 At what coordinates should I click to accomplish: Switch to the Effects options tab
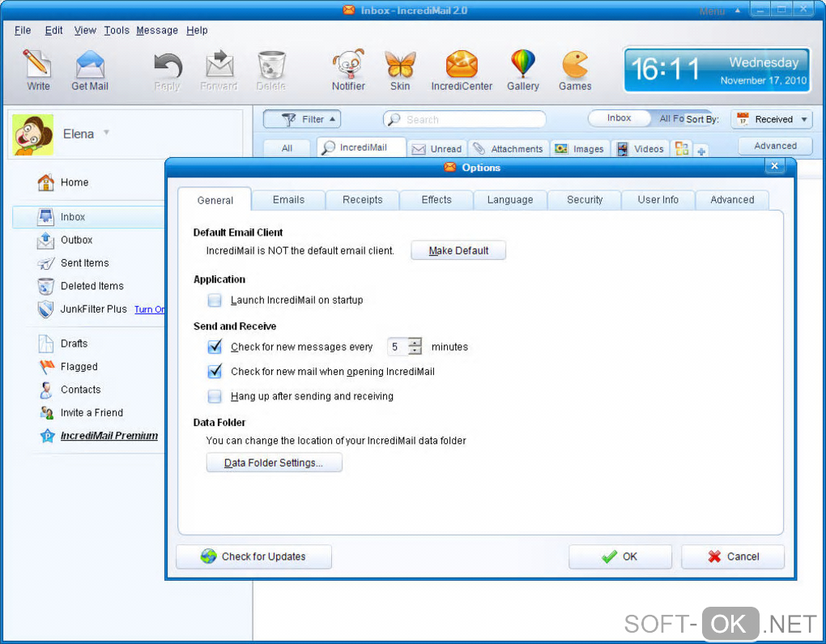[436, 200]
